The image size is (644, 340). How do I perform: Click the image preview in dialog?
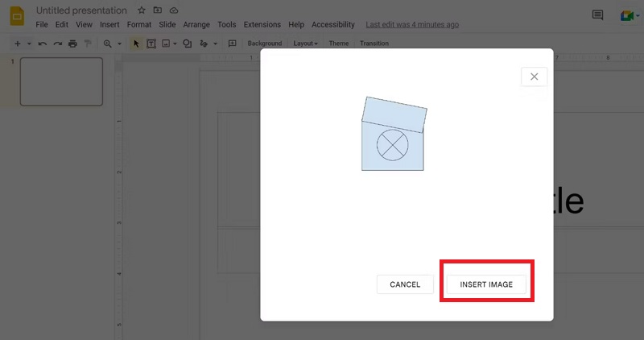[393, 134]
